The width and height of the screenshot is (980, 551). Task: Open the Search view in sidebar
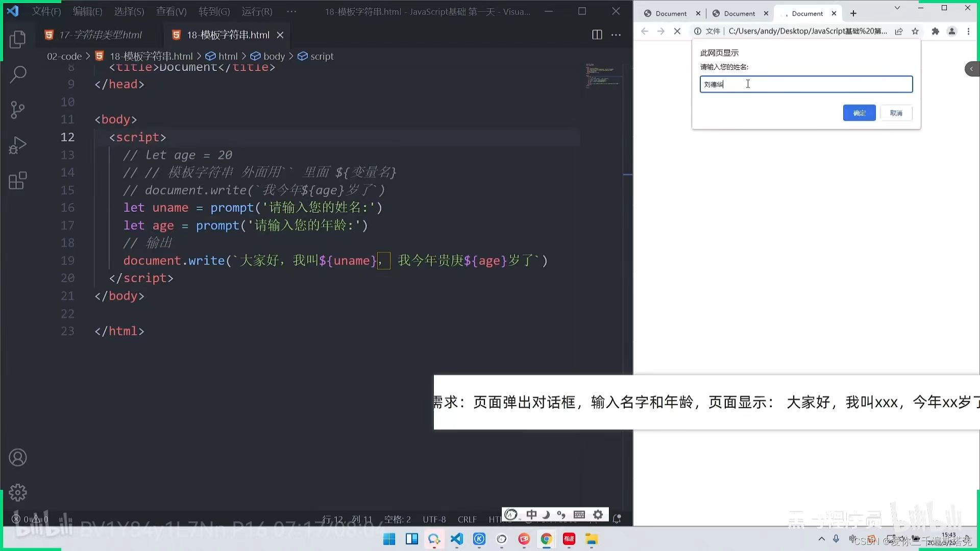(17, 74)
